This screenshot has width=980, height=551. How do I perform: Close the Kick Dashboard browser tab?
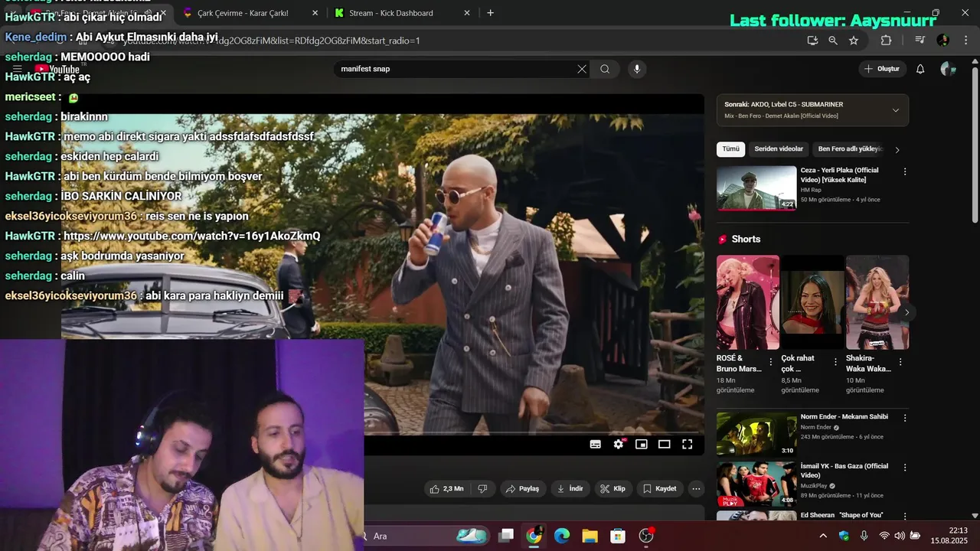(467, 13)
